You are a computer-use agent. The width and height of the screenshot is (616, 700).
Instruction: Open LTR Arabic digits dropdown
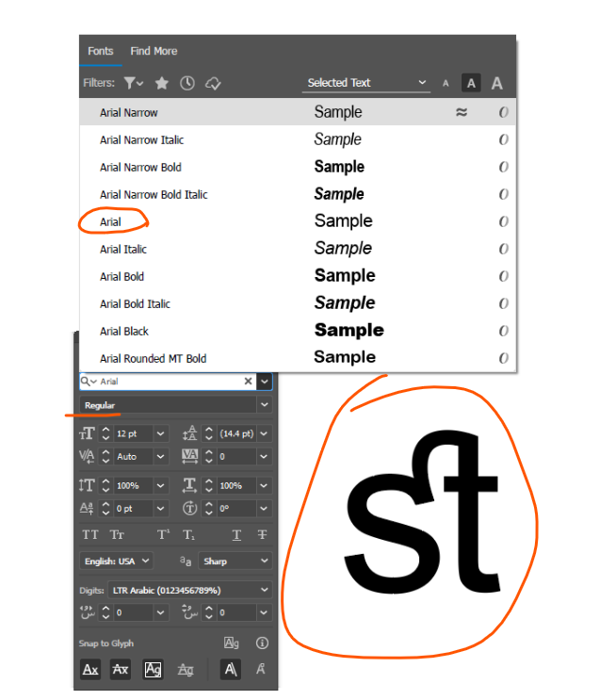point(189,590)
